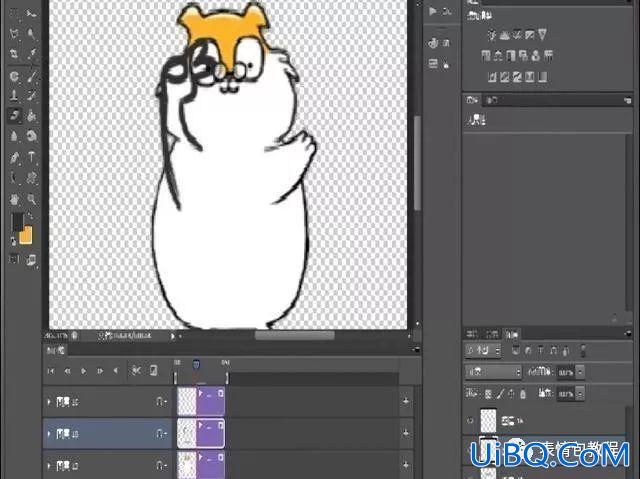Viewport: 640px width, 479px height.
Task: Expand the highlighted second video group track
Action: 49,434
